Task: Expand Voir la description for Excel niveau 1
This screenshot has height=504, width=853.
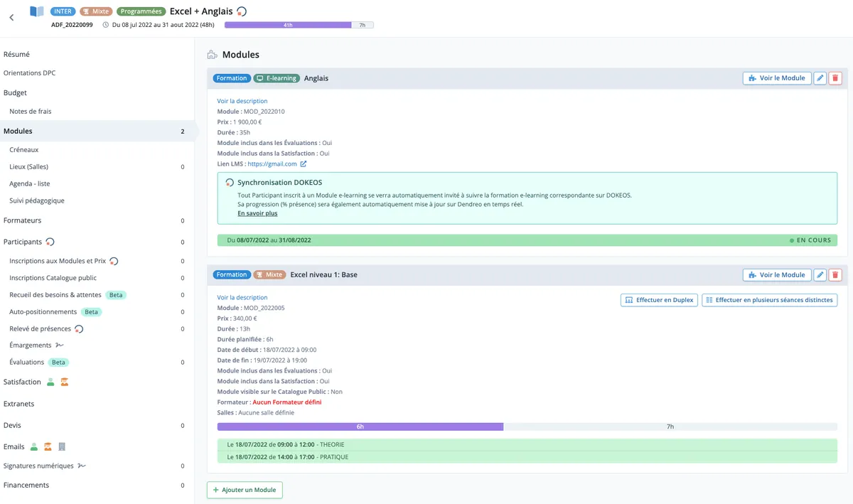Action: tap(242, 298)
